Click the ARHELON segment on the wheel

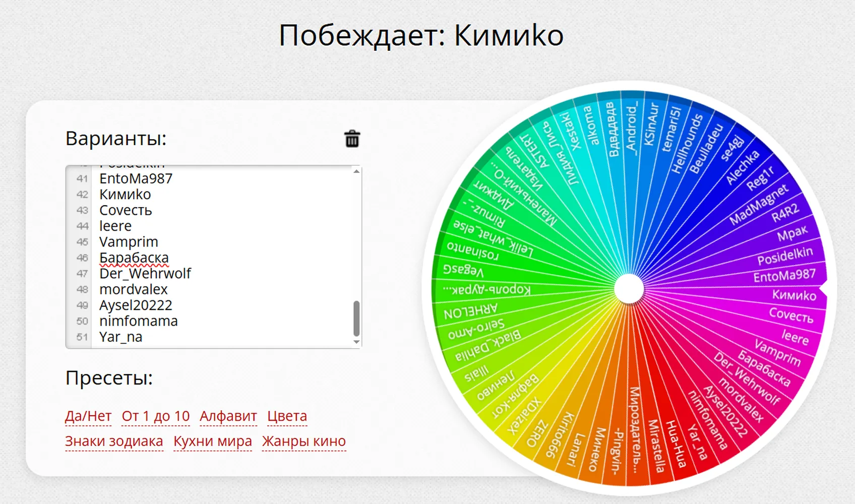click(x=470, y=311)
